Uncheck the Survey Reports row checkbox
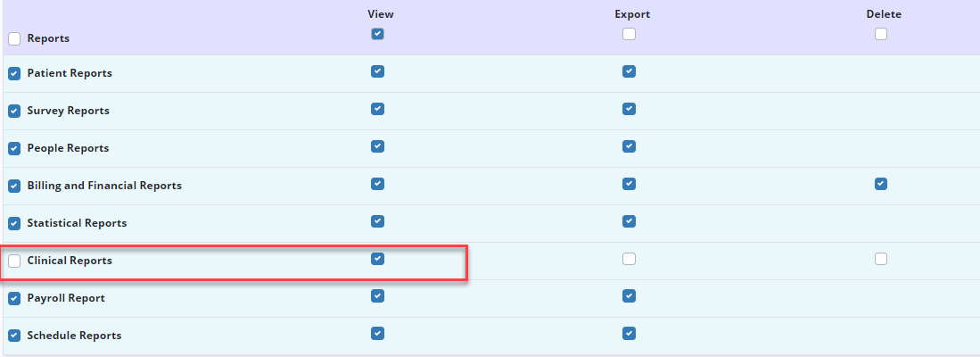The width and height of the screenshot is (980, 357). (14, 112)
